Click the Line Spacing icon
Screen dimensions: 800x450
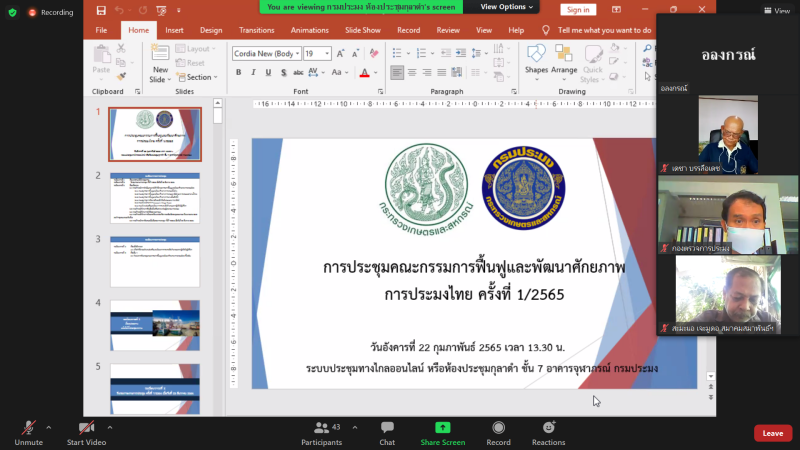click(x=477, y=53)
